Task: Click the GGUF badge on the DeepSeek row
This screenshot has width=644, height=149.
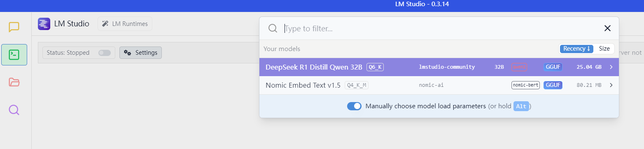Action: click(x=553, y=67)
